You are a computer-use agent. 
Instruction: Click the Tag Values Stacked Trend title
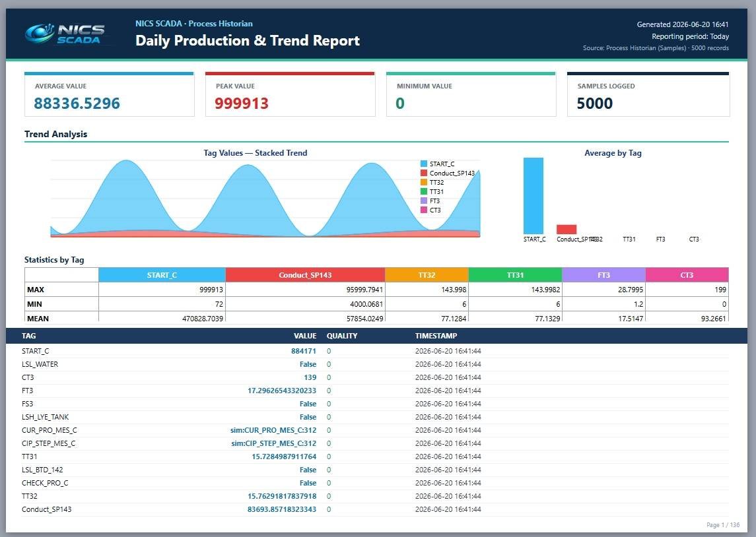point(255,152)
